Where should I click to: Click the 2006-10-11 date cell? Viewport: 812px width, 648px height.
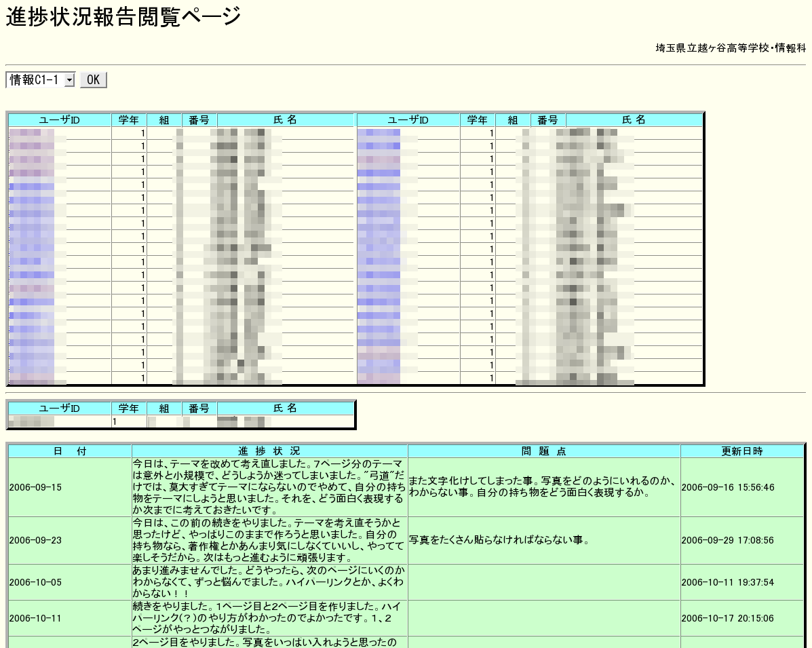point(35,618)
